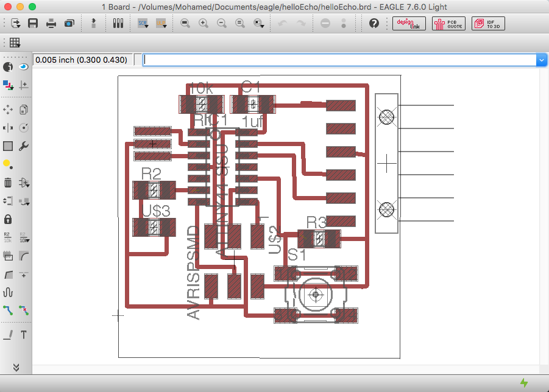Image resolution: width=549 pixels, height=392 pixels.
Task: Click the S1 pushbutton component on board
Action: 316,295
